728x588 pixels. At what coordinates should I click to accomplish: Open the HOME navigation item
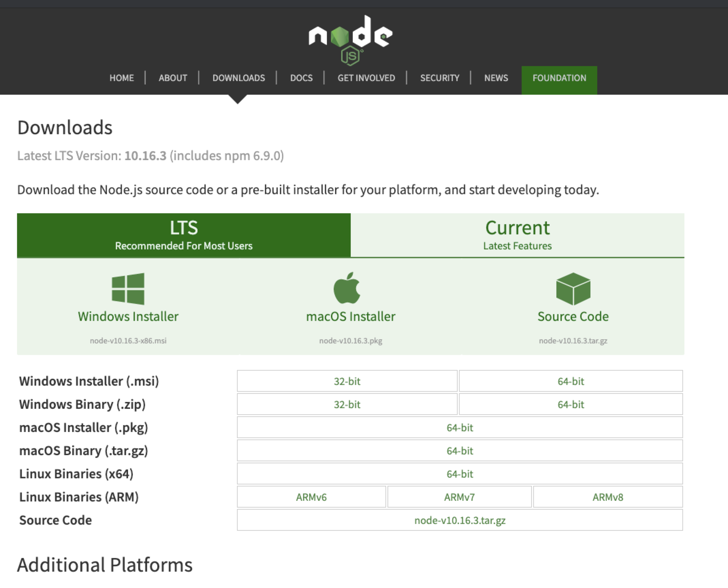pyautogui.click(x=122, y=78)
